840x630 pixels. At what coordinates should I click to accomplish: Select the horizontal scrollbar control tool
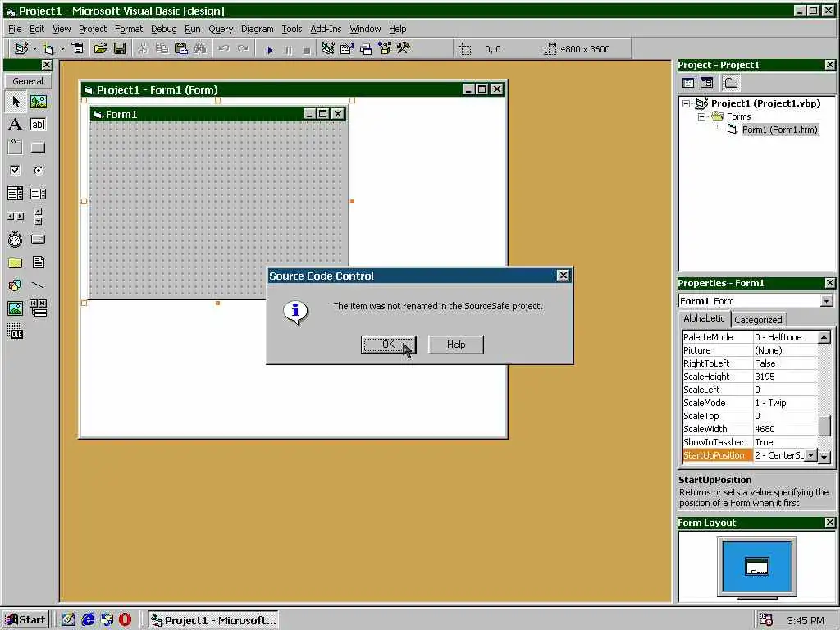click(16, 217)
